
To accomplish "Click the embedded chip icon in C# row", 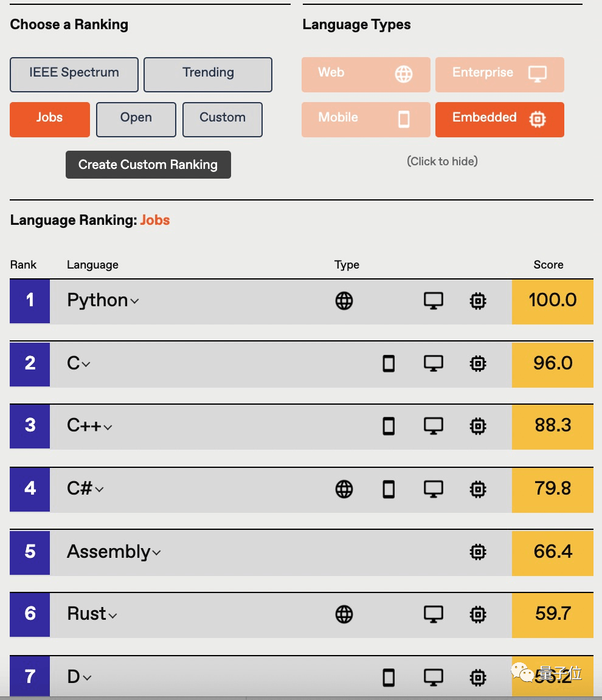I will click(x=478, y=489).
